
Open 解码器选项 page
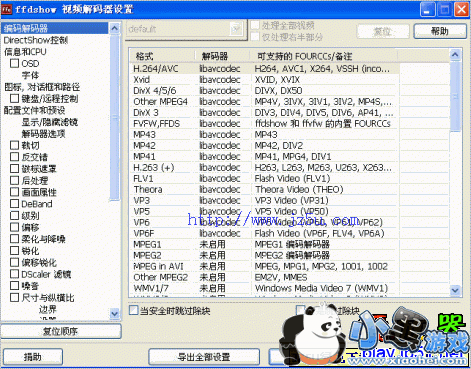coord(43,134)
